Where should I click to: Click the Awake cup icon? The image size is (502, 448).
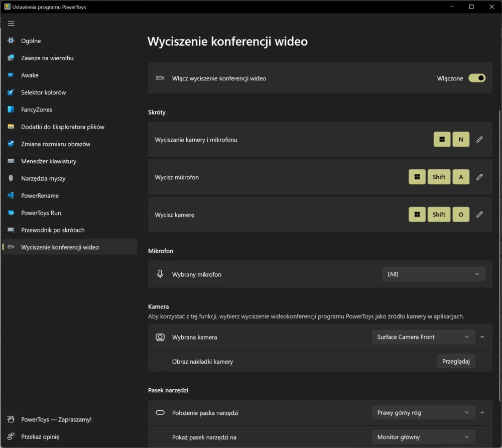click(x=11, y=75)
